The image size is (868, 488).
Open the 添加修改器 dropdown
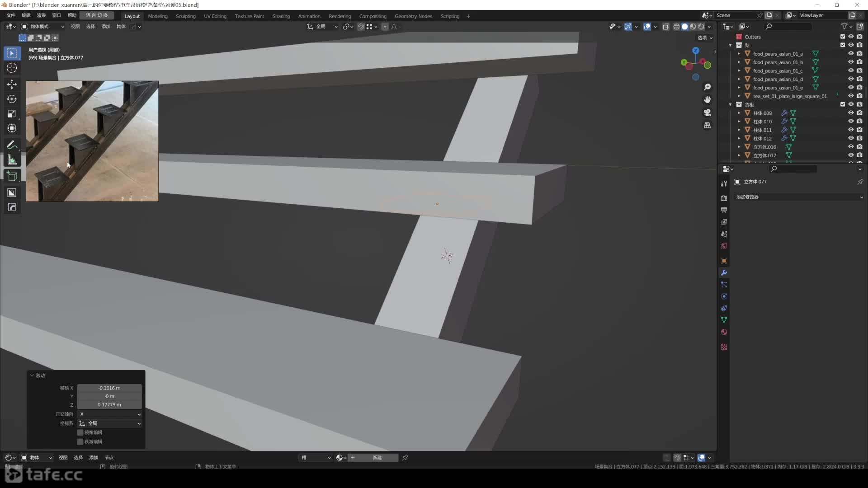799,197
